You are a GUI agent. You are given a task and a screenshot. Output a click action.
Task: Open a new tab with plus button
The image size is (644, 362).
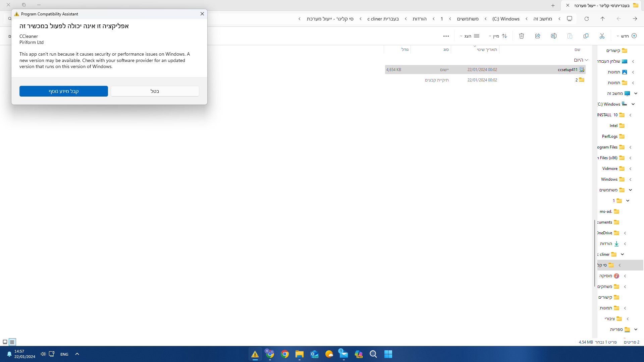tap(553, 5)
